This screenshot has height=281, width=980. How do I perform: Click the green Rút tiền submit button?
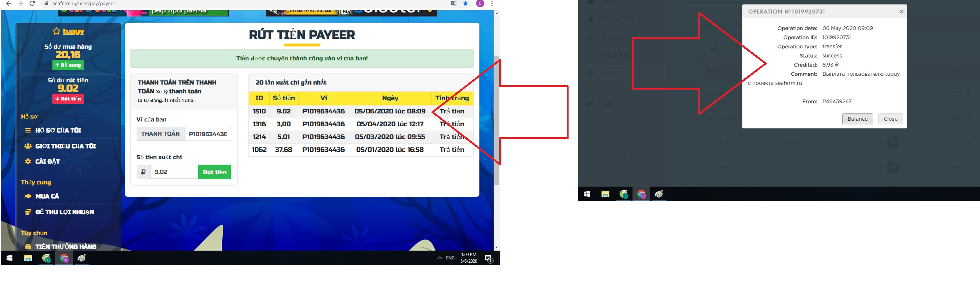214,172
